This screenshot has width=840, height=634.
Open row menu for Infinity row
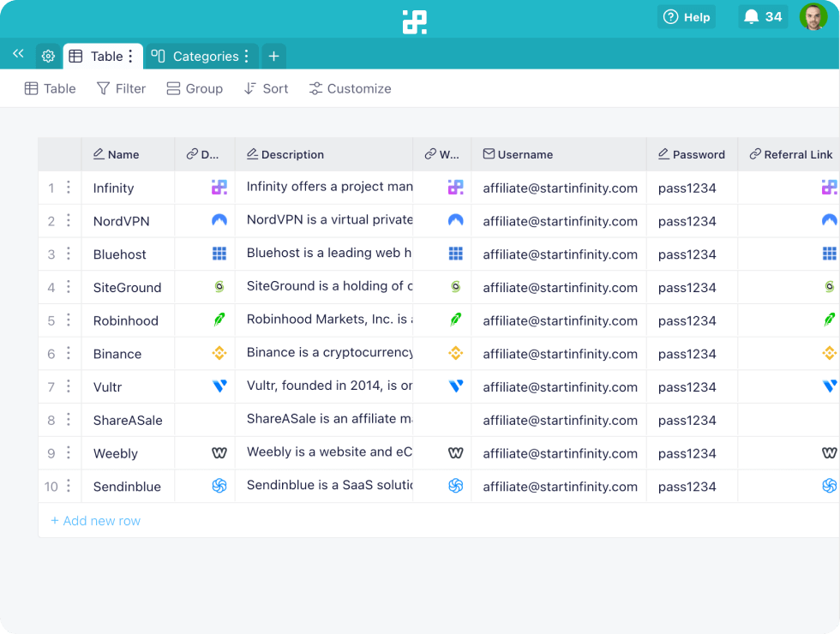click(69, 188)
